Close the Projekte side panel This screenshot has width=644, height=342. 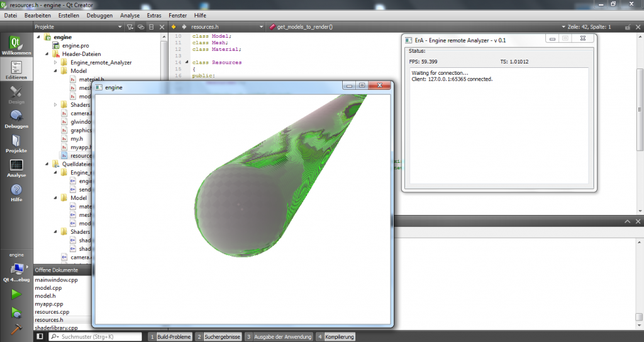162,26
